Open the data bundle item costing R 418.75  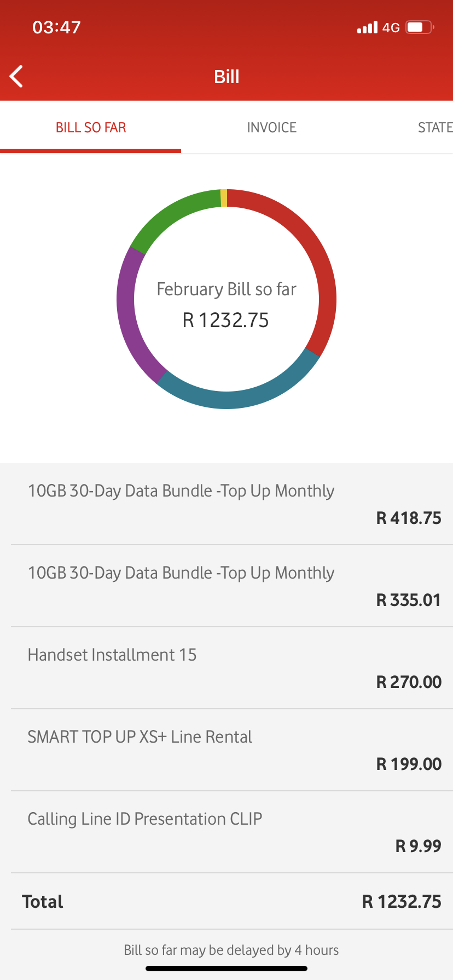226,504
